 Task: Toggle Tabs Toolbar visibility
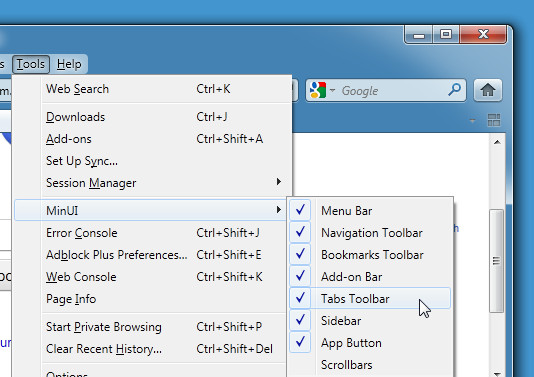370,299
